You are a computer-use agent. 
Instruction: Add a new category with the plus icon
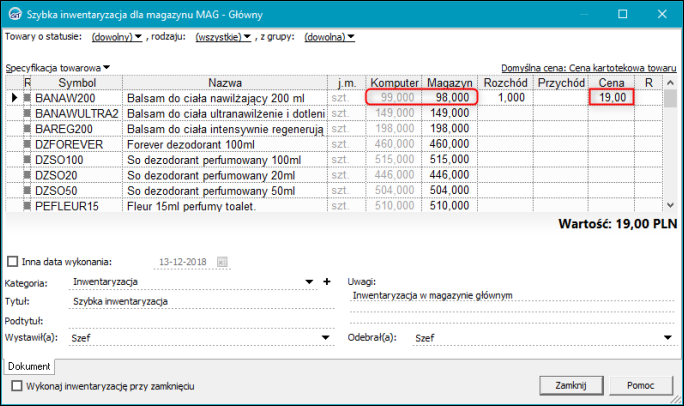(x=327, y=282)
